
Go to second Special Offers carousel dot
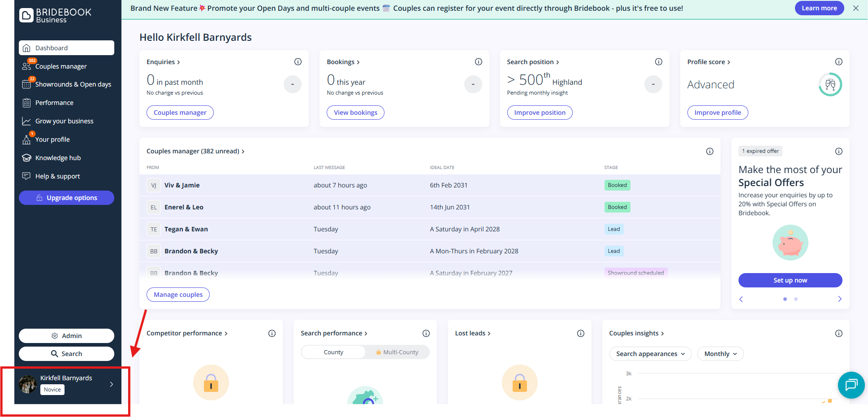[795, 299]
